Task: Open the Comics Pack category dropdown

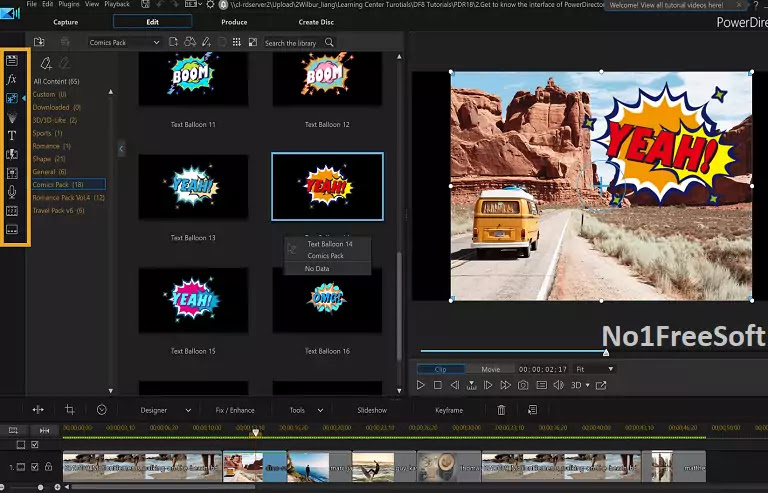Action: click(123, 43)
